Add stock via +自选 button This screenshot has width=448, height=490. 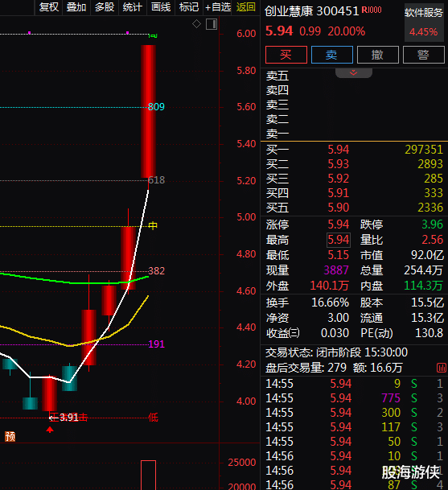tap(218, 7)
